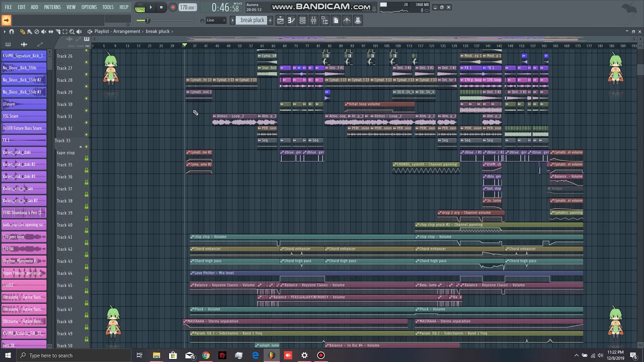Toggle the lock on Track 41
Screen dimensions: 644x362
tap(87, 242)
